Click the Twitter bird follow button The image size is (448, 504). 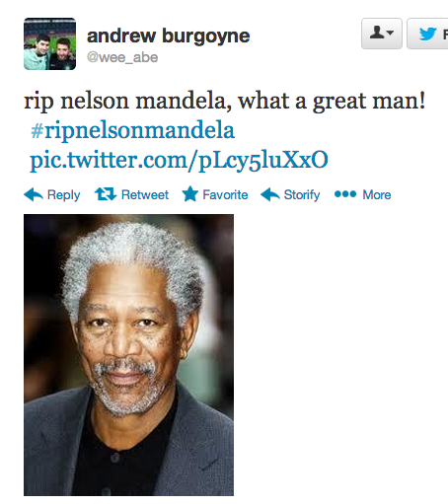(x=427, y=34)
